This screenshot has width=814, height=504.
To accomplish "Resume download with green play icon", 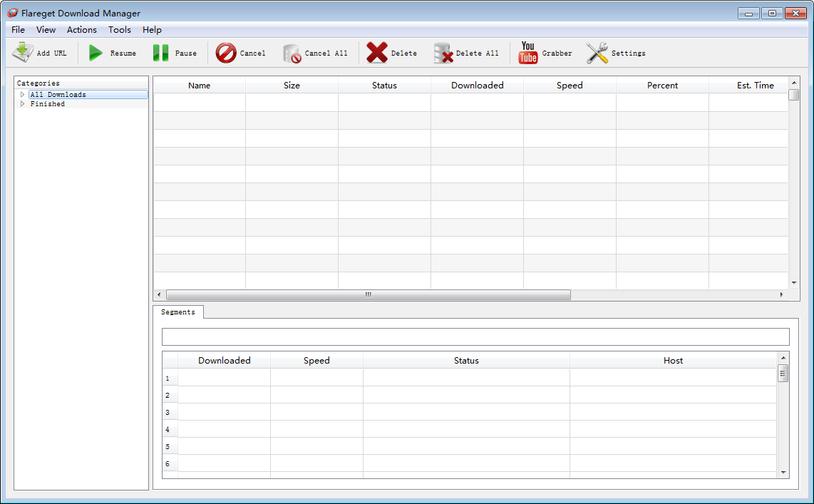I will (96, 53).
